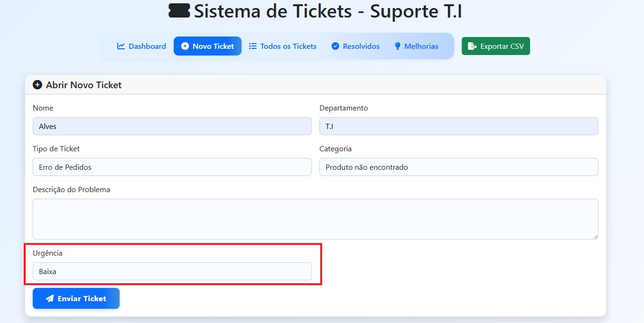Switch to the Dashboard tab
This screenshot has height=323, width=644.
tap(141, 46)
